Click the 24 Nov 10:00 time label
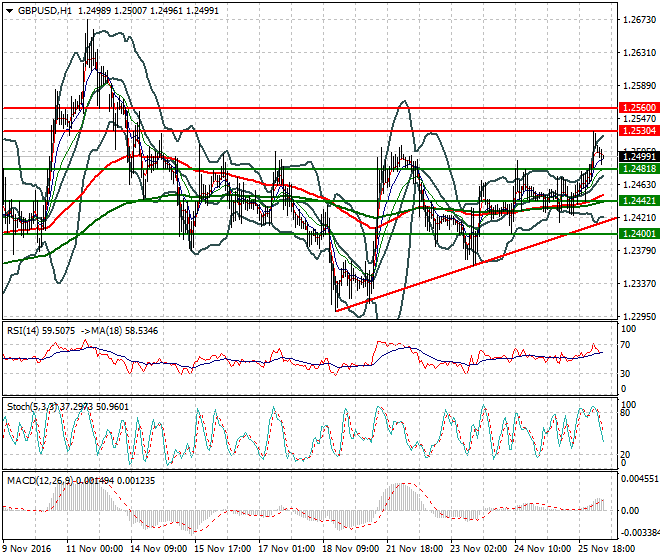 coord(543,549)
